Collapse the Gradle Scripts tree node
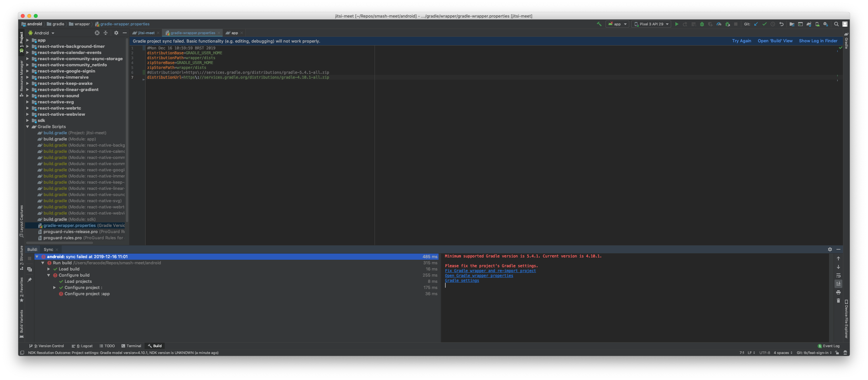The height and width of the screenshot is (380, 868). tap(28, 126)
